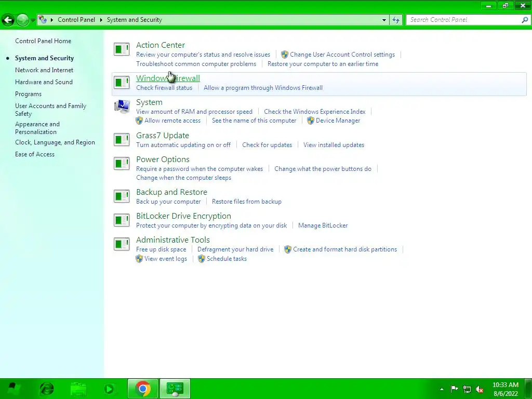Open the Start menu orb

click(14, 389)
